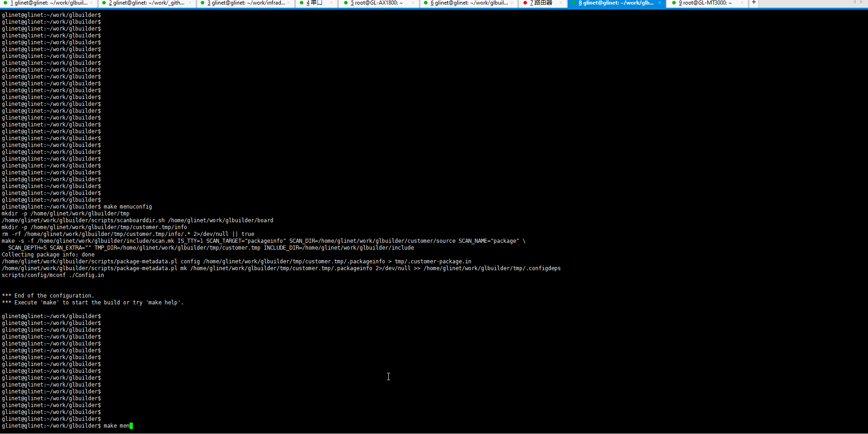The height and width of the screenshot is (434, 868).
Task: Close the serial port tab 4
Action: pyautogui.click(x=331, y=3)
